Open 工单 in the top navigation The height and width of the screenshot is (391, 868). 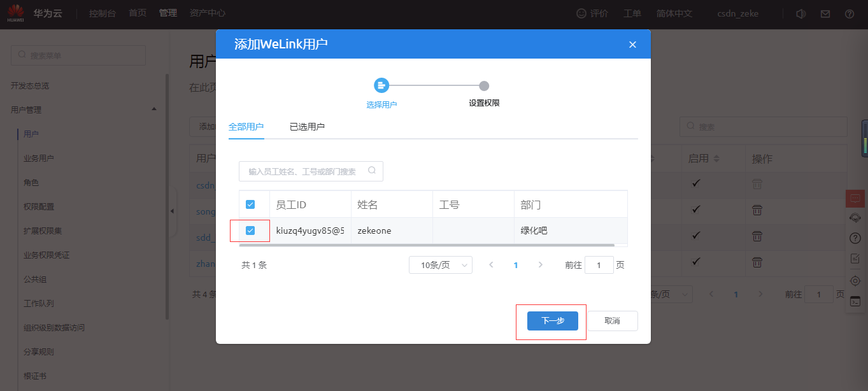(632, 13)
